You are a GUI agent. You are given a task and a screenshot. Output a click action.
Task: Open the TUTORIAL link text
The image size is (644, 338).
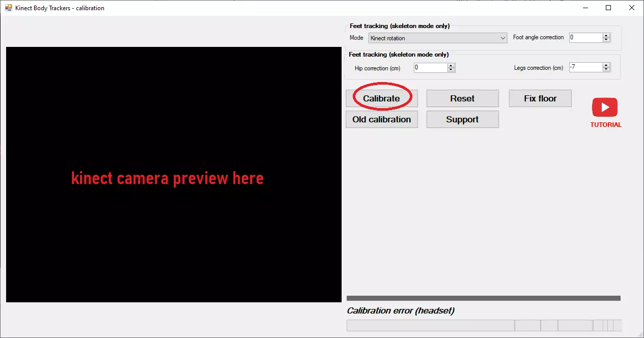pos(606,125)
